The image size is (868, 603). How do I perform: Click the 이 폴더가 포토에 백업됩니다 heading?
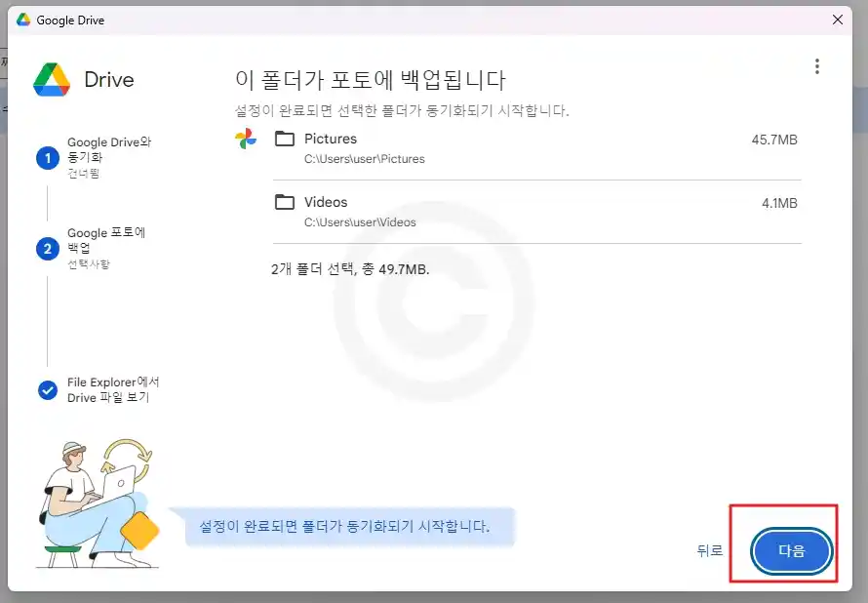click(x=371, y=80)
